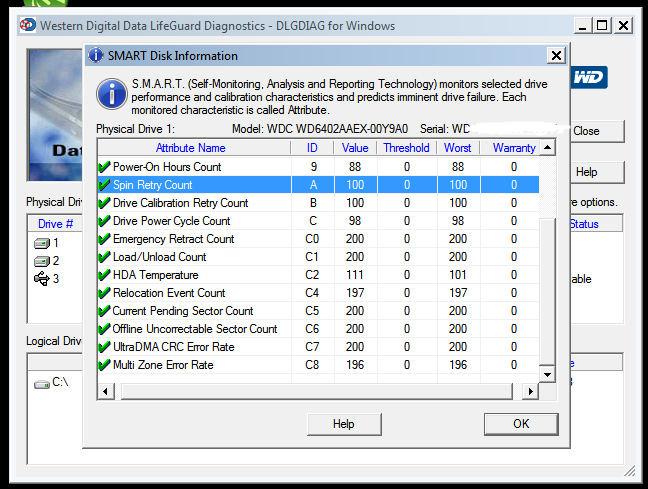
Task: Sort by Worst column header
Action: 458,148
